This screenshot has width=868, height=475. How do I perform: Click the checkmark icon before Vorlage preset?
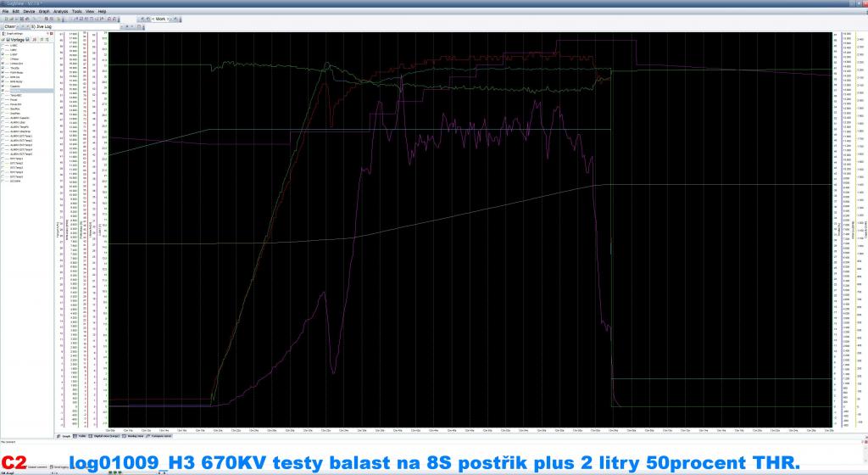3,39
